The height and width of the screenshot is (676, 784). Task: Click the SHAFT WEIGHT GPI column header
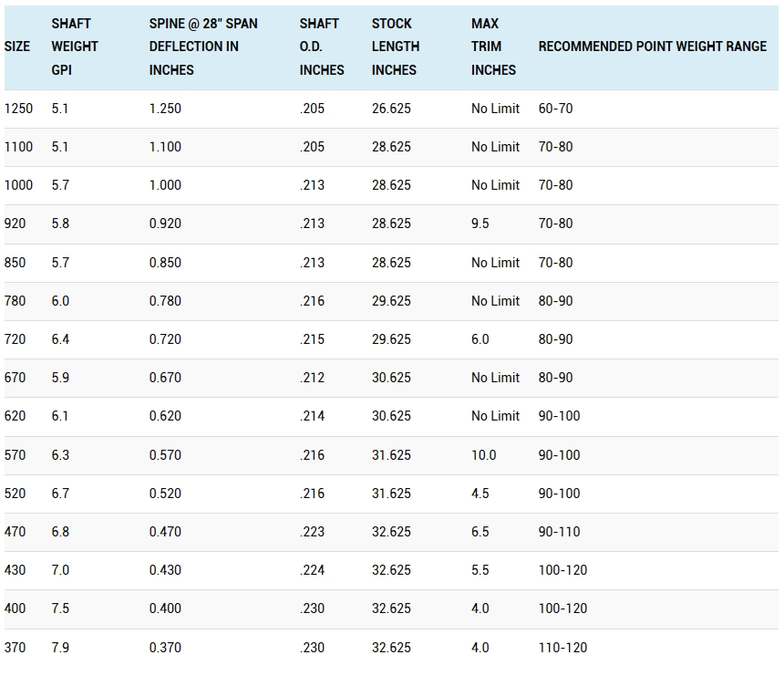coord(75,47)
